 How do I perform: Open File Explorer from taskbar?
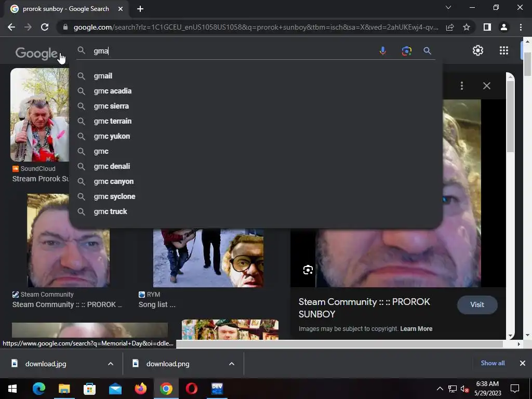point(64,389)
